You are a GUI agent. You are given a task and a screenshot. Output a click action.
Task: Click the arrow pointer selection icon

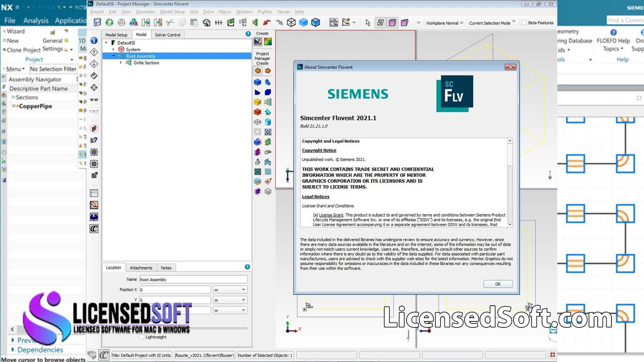coord(368,23)
